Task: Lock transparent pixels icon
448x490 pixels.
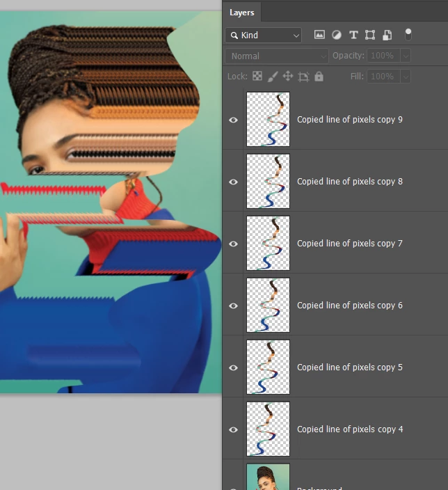Action: click(x=257, y=77)
